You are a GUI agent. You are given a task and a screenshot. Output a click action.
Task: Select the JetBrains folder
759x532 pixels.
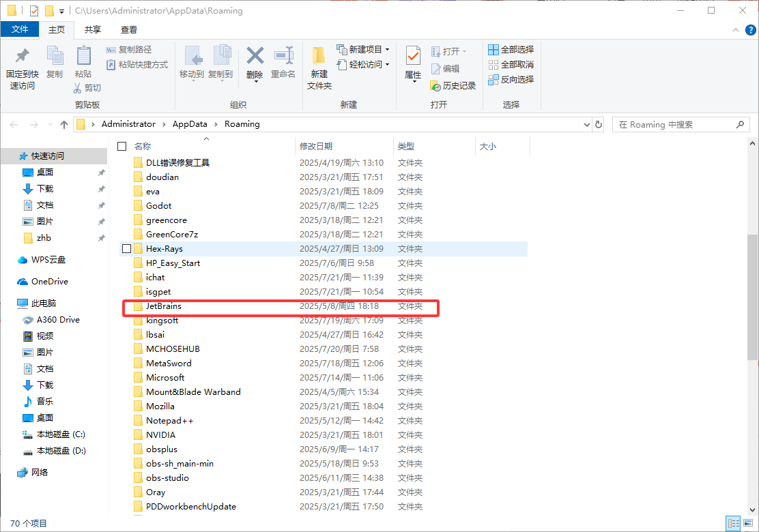point(324,306)
